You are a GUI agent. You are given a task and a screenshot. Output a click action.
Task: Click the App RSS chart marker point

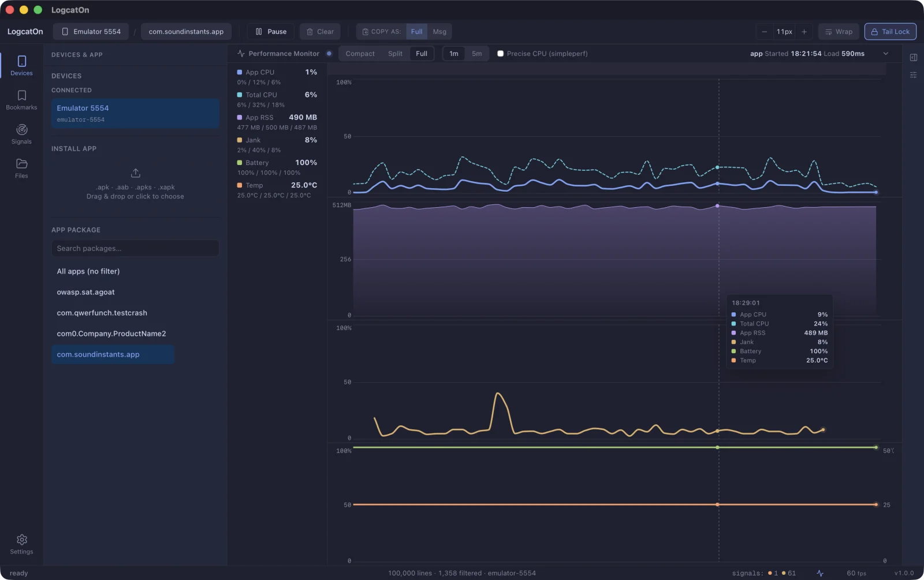[x=718, y=205]
